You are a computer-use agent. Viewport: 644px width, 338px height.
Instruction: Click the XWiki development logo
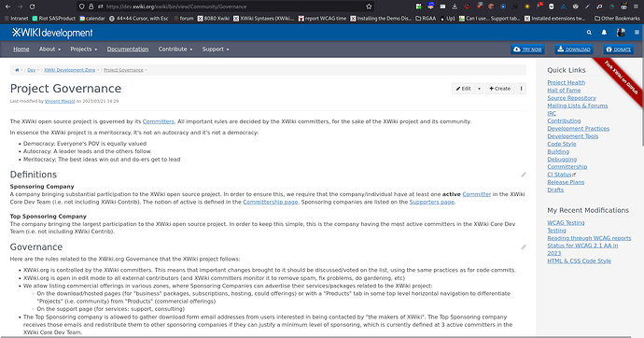coord(52,33)
